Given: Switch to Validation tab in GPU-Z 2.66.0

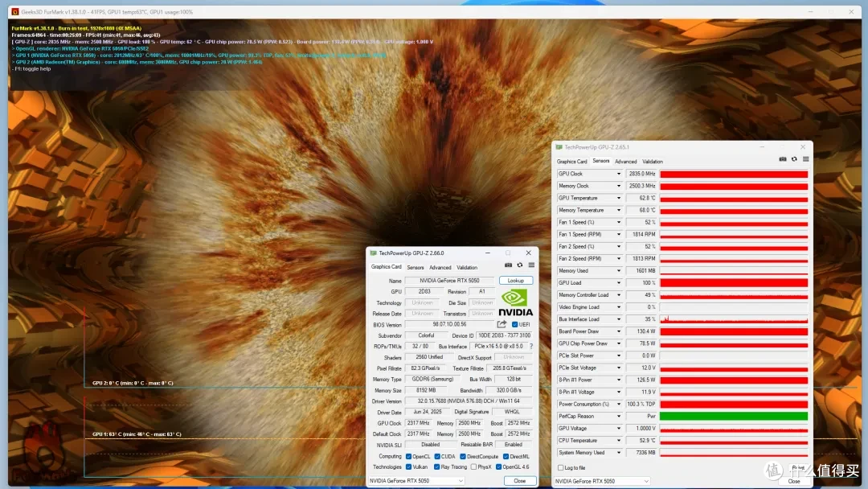Looking at the screenshot, I should pos(467,268).
